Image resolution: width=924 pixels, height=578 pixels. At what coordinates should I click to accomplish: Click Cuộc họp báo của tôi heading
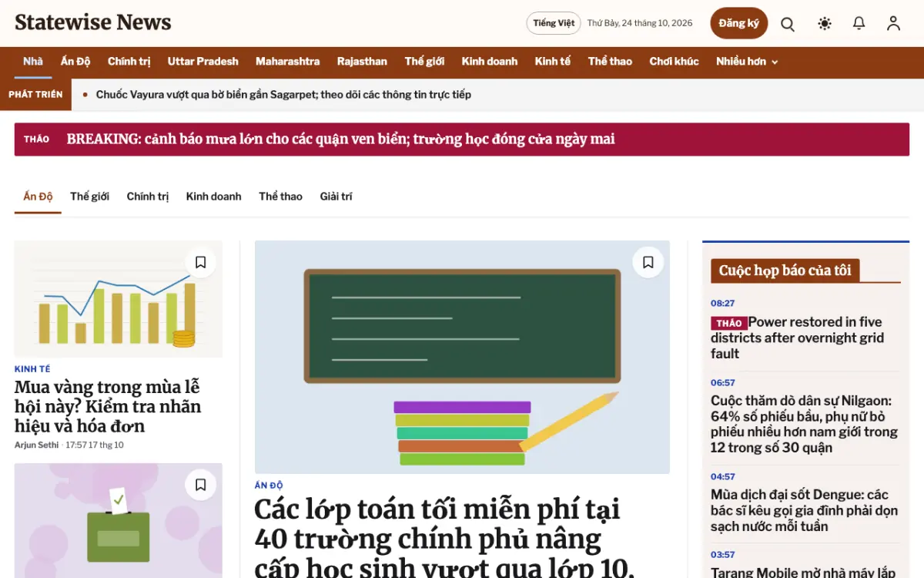tap(785, 271)
